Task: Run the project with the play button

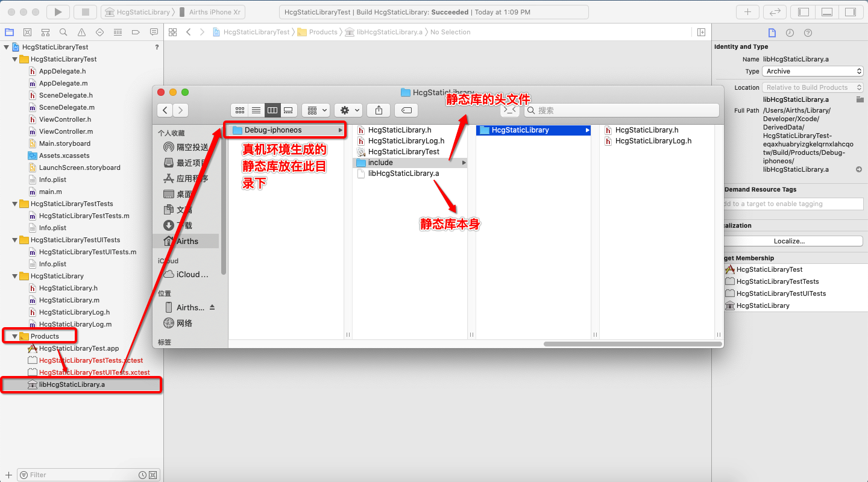Action: (x=57, y=11)
